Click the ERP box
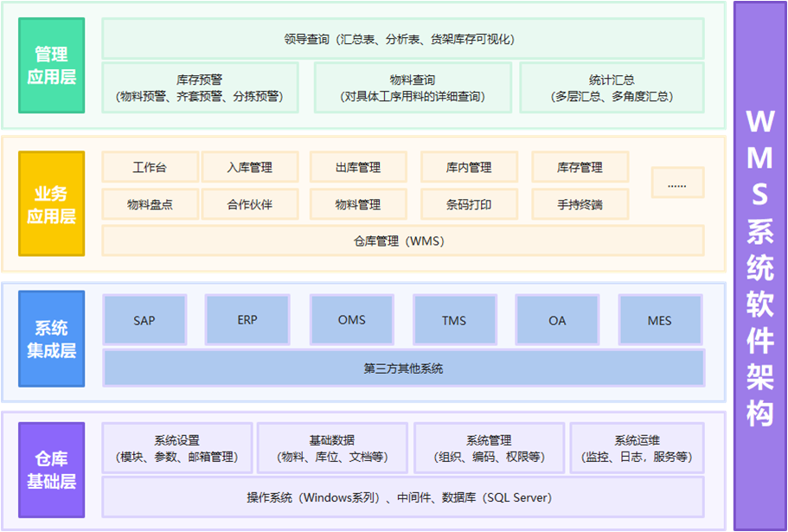This screenshot has height=532, width=788. [x=247, y=320]
